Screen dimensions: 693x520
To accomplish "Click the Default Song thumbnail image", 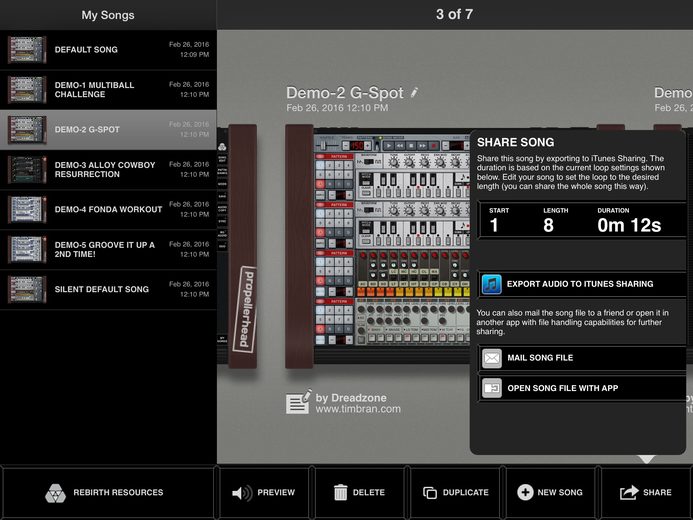I will pyautogui.click(x=27, y=50).
